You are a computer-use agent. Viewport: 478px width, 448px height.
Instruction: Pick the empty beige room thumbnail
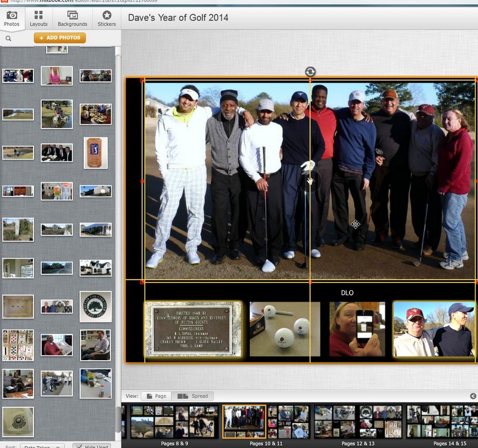coord(18,306)
